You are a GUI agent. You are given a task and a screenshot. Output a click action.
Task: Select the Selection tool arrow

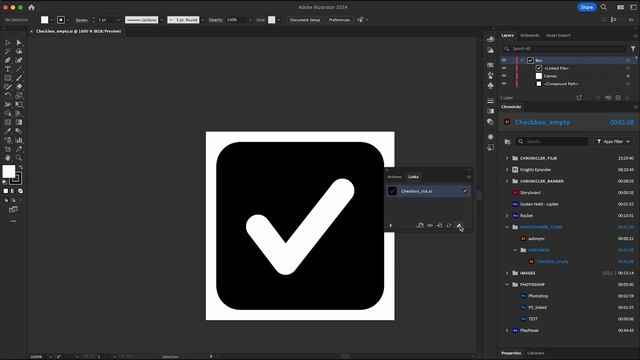(x=8, y=42)
